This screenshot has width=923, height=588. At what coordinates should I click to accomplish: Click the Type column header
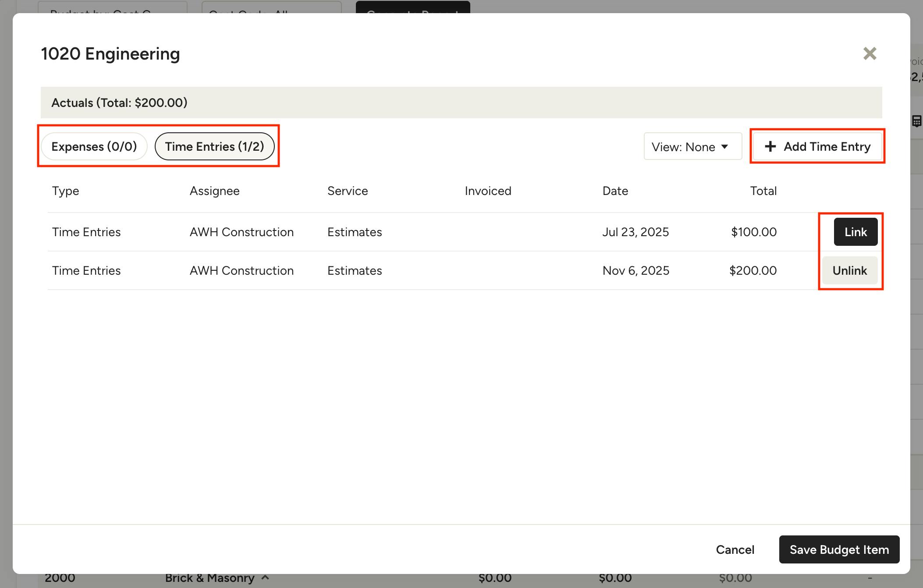click(66, 191)
